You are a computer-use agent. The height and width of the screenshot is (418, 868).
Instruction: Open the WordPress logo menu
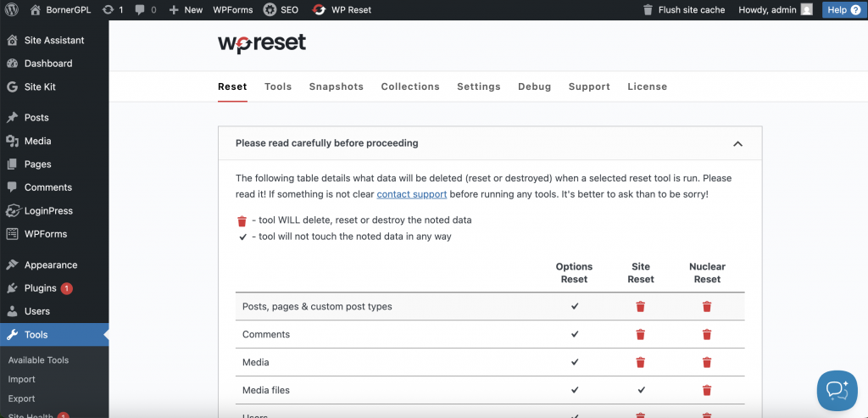pos(12,9)
